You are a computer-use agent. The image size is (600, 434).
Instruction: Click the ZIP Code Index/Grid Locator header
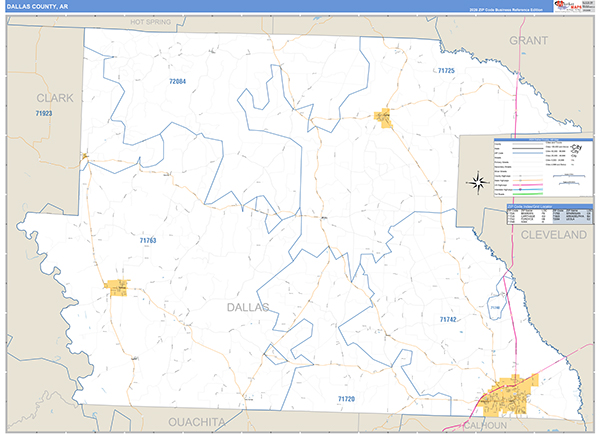(549, 207)
